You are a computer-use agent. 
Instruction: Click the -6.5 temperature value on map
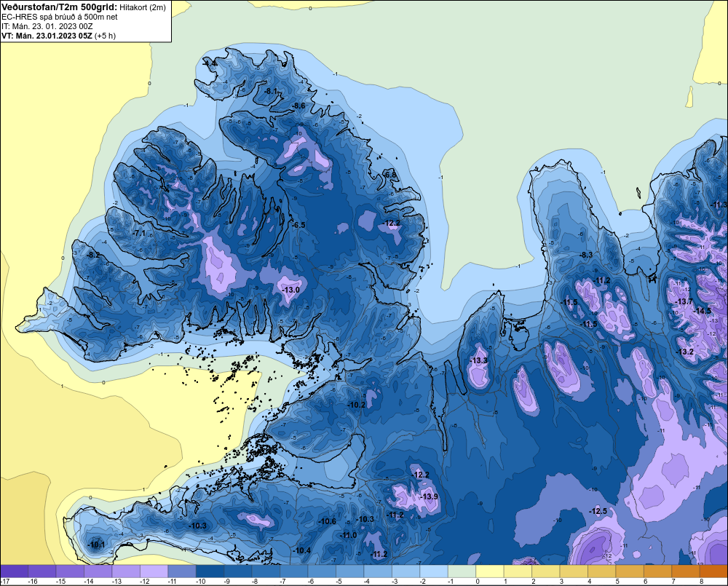pyautogui.click(x=299, y=225)
